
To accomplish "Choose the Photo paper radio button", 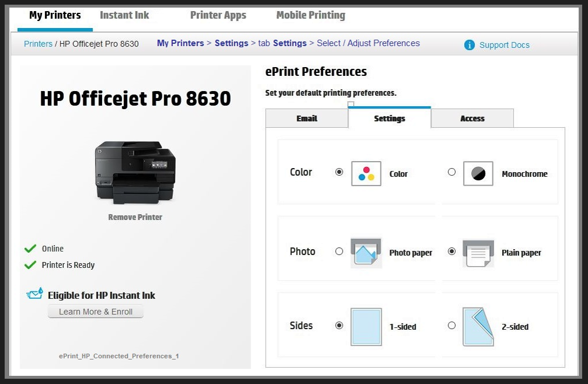I will tap(339, 252).
